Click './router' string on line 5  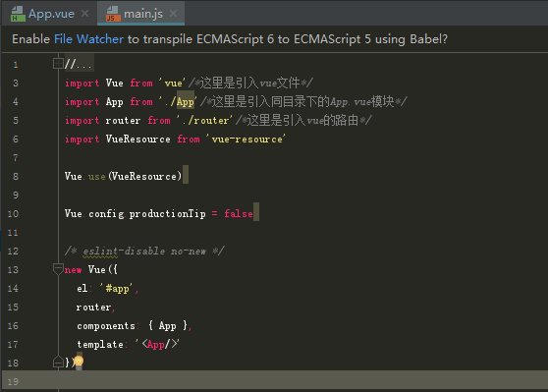(x=204, y=121)
